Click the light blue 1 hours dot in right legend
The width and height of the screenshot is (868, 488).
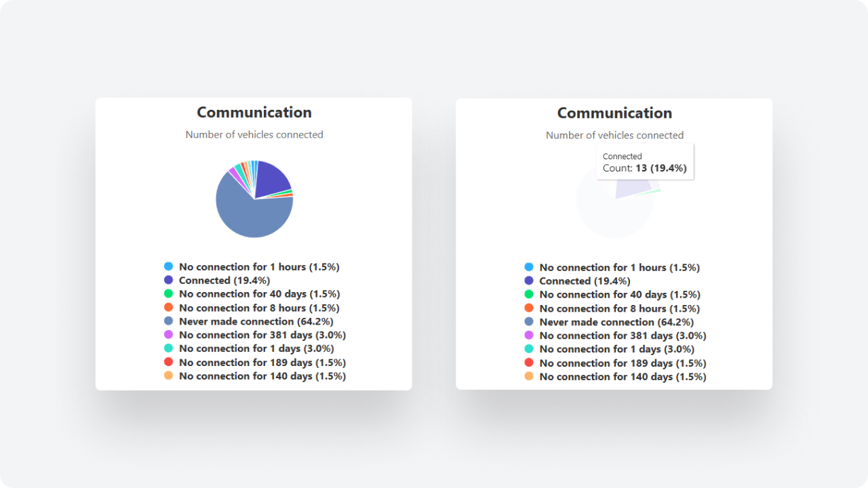point(529,268)
